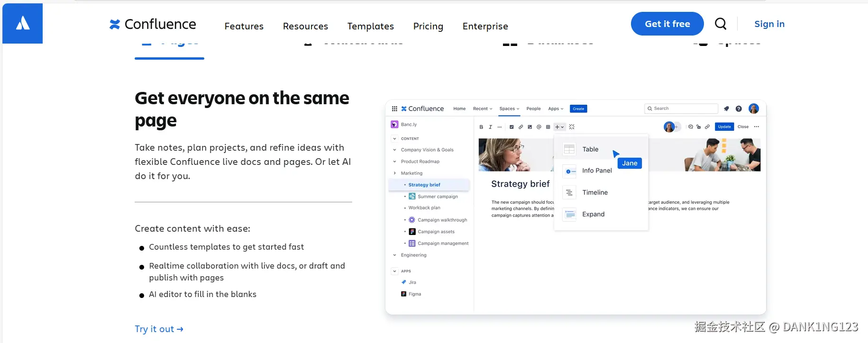The image size is (868, 343).
Task: Click the notifications bell icon
Action: click(x=726, y=108)
